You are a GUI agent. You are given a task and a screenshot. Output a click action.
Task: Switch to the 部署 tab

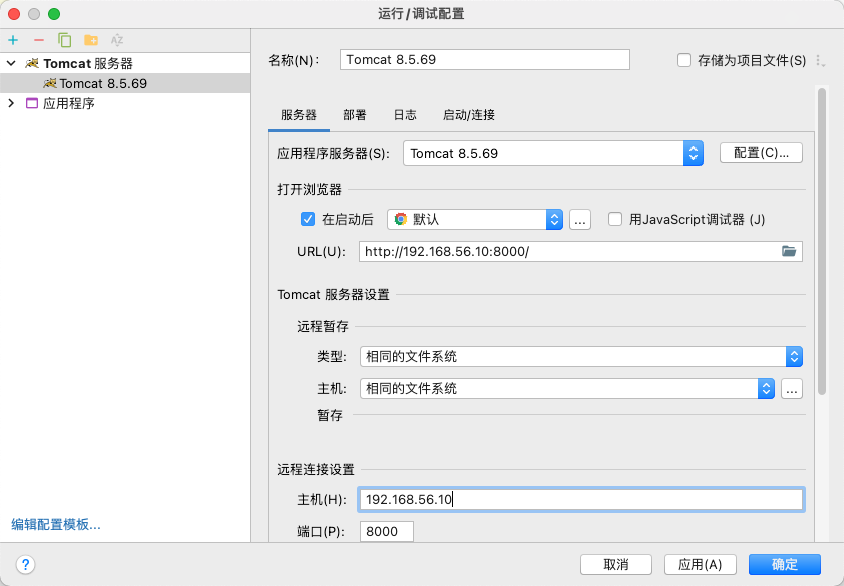point(355,115)
